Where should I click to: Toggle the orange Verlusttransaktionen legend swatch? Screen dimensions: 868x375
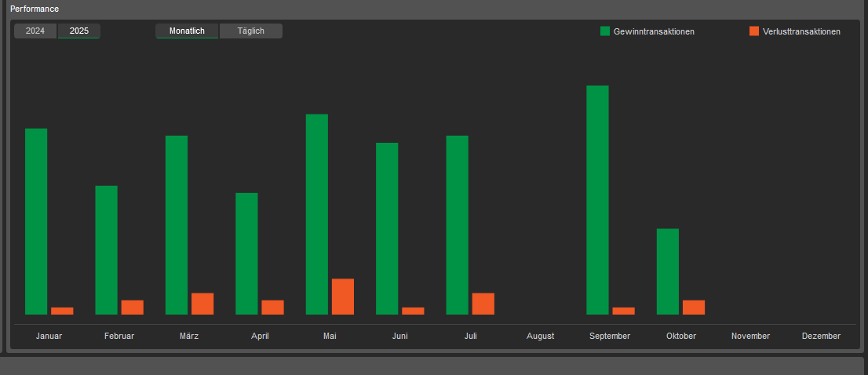[754, 31]
